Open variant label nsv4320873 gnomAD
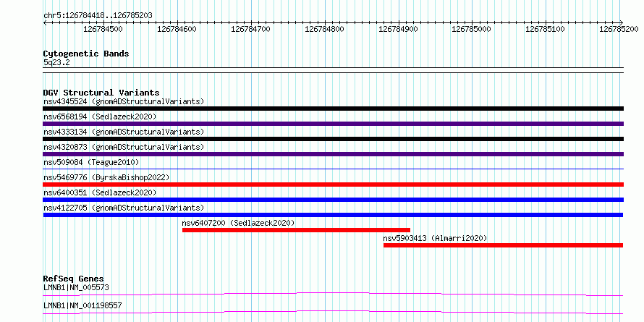The height and width of the screenshot is (322, 644). 124,147
